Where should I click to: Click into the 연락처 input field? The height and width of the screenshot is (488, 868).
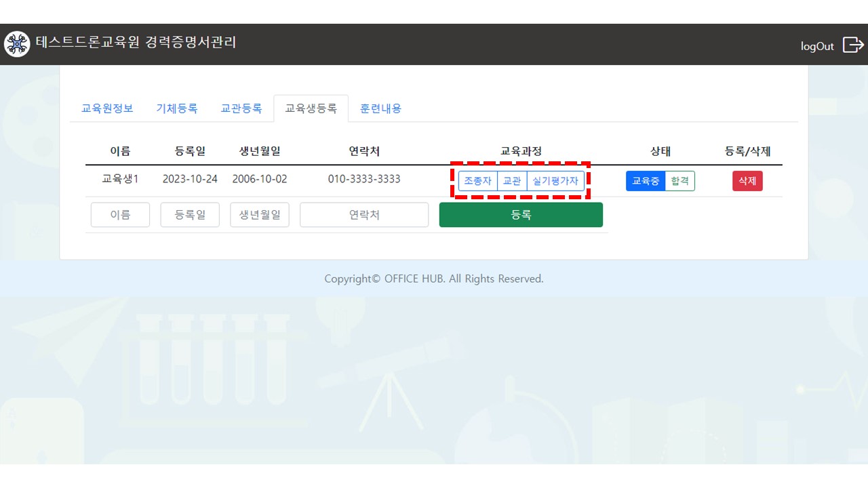(x=364, y=215)
